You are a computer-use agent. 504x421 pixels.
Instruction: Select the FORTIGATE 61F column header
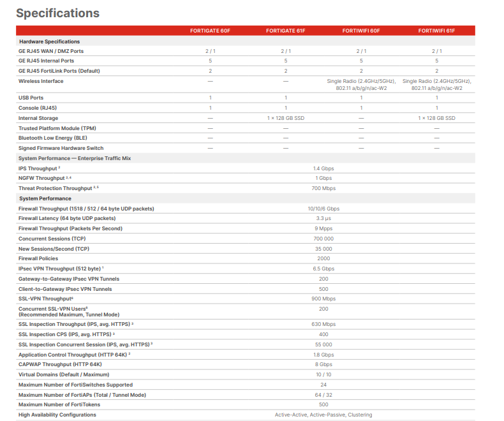[285, 31]
